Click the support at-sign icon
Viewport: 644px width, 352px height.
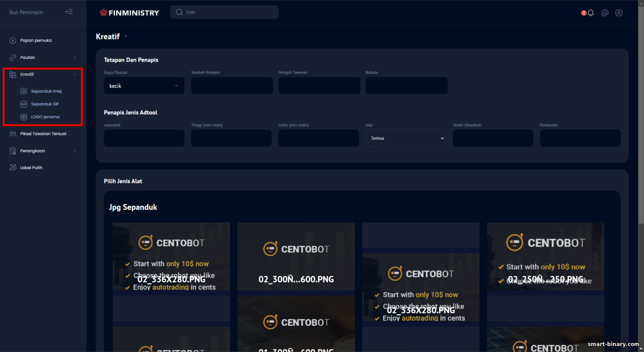point(605,13)
